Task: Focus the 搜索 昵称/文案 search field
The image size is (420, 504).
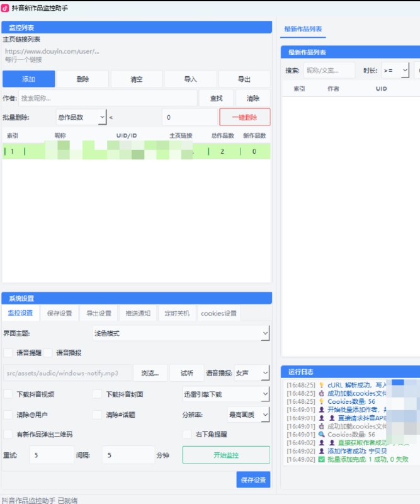Action: 329,71
